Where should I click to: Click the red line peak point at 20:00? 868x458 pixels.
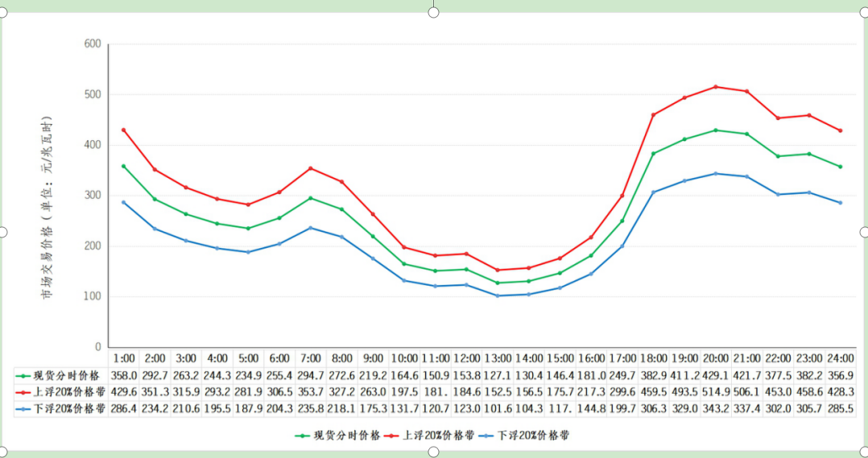pos(716,87)
